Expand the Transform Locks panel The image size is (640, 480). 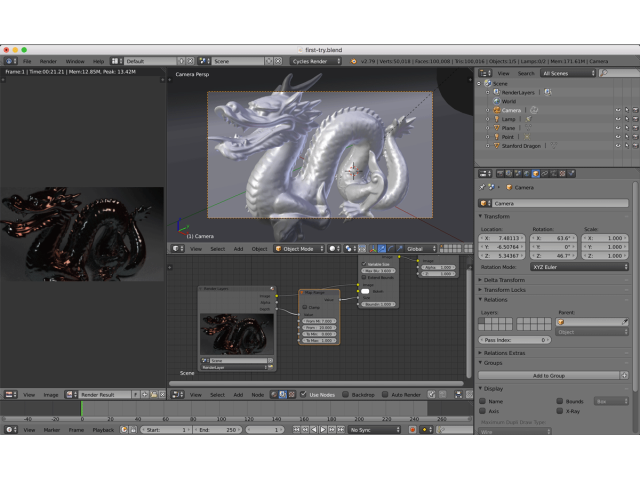pos(502,290)
